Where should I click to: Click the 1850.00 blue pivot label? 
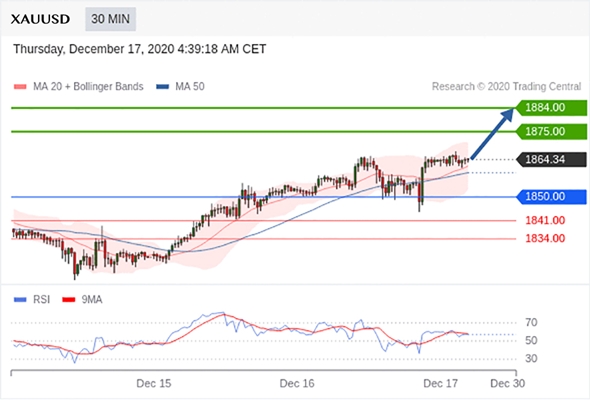551,196
